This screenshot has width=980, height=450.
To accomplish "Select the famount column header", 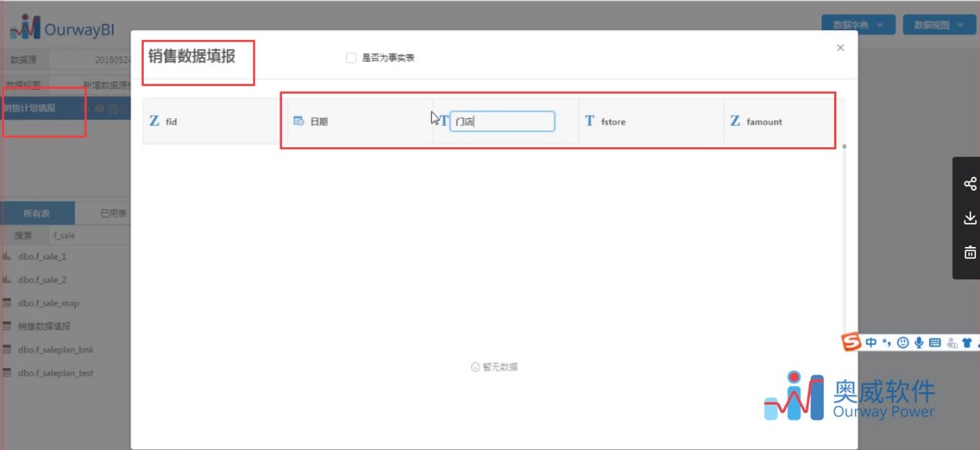I will (x=784, y=121).
